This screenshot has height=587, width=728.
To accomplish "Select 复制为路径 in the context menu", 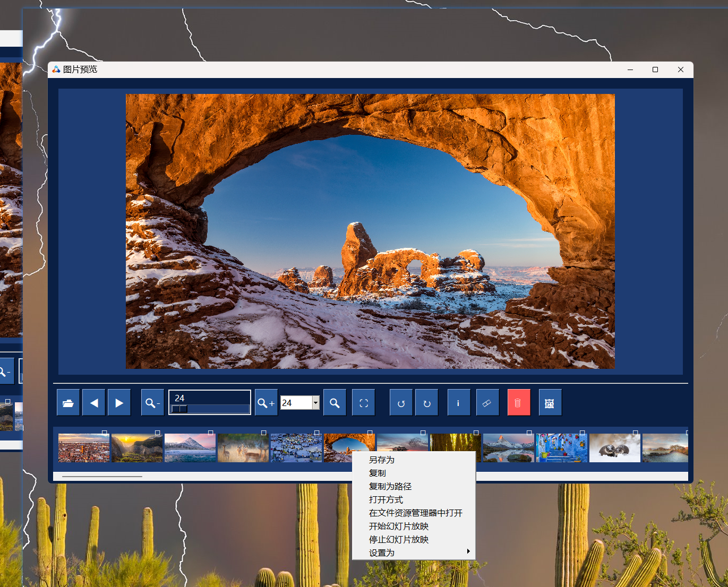I will [390, 487].
